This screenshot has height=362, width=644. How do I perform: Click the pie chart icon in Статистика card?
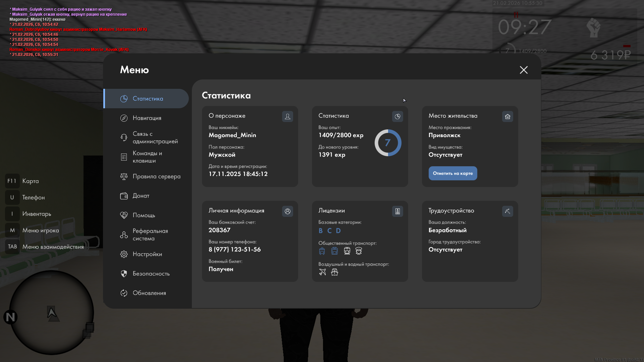coord(397,116)
